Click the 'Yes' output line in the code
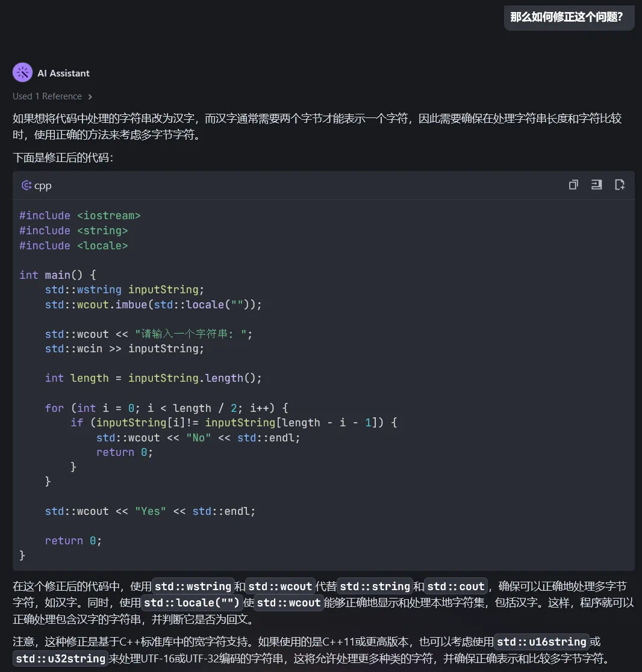642x672 pixels. (150, 511)
